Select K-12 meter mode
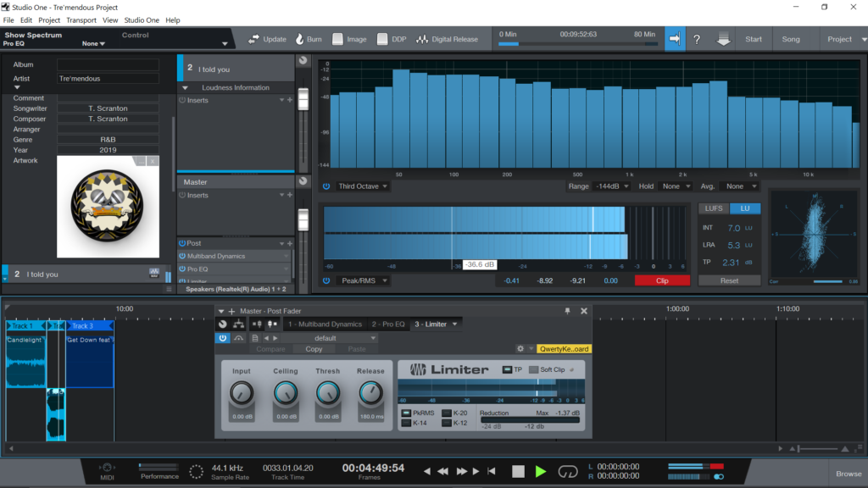868x488 pixels. coord(447,424)
